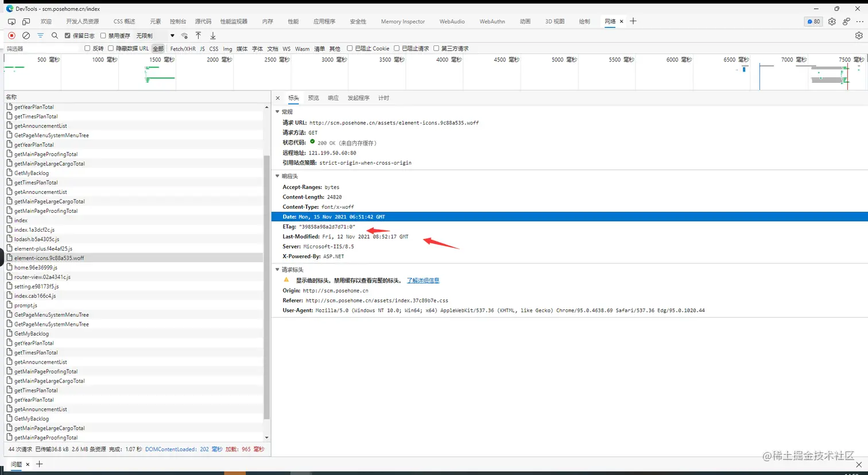Toggle device emulation icon

pyautogui.click(x=26, y=21)
